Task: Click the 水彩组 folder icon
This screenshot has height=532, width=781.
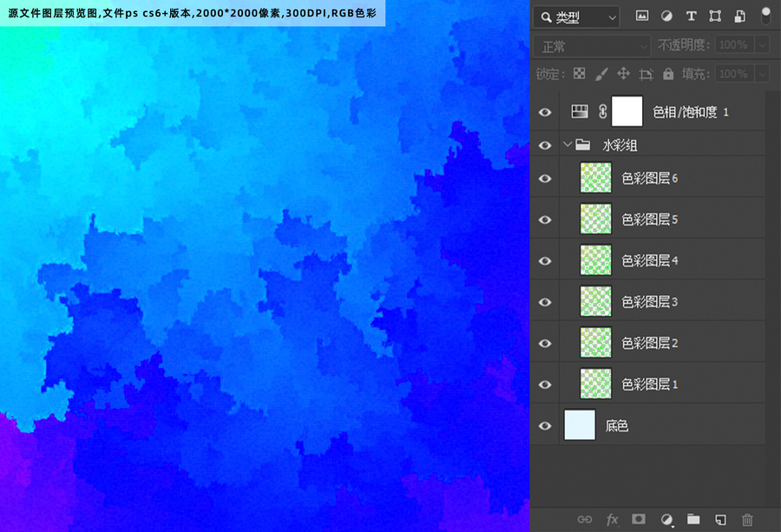Action: pos(583,145)
